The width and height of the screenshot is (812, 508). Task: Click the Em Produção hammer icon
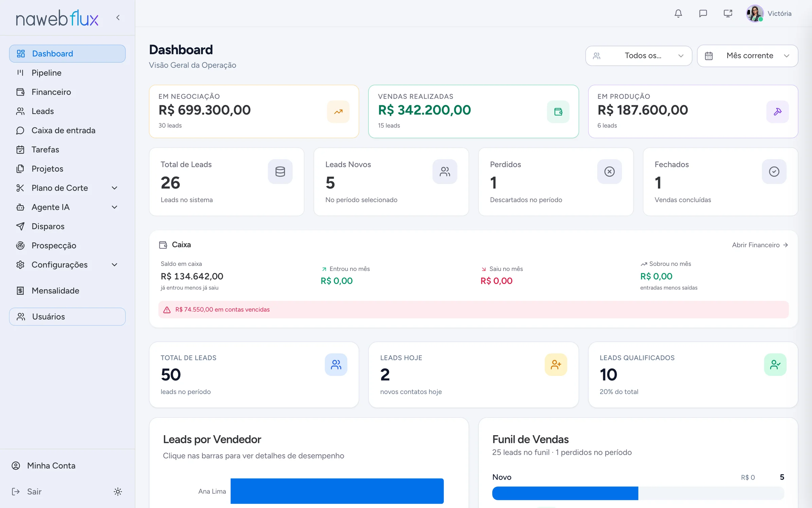pyautogui.click(x=777, y=111)
